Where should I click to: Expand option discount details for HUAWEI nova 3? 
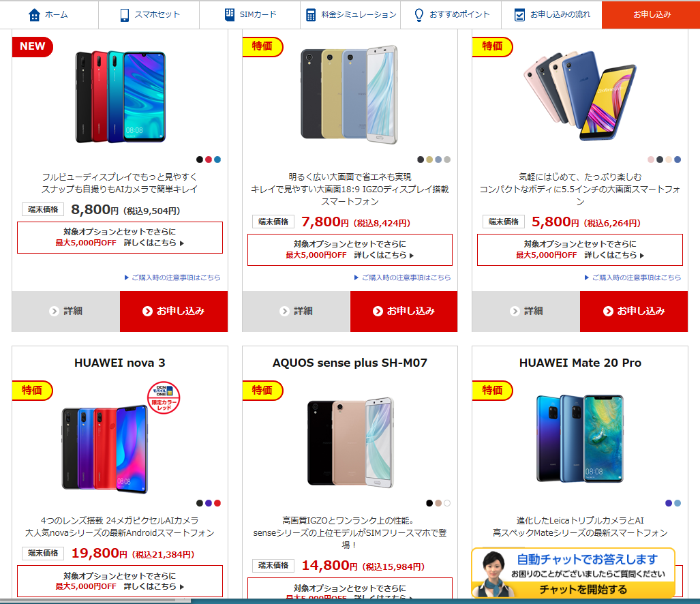120,581
